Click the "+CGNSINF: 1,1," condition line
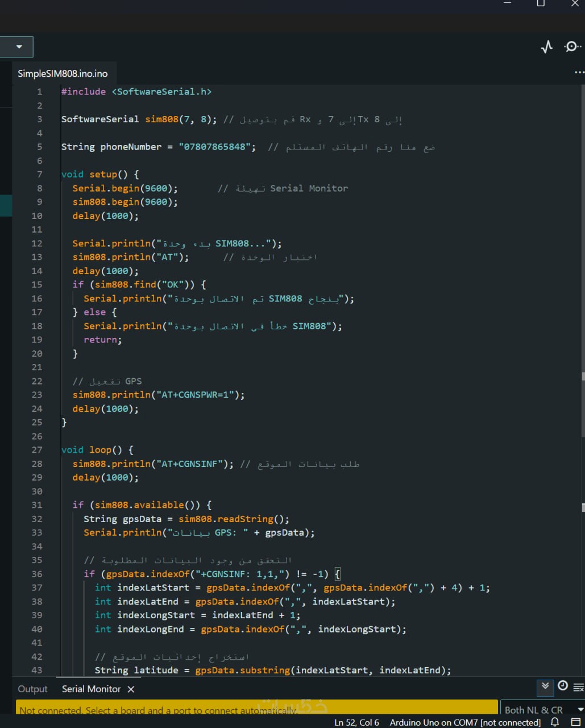Image resolution: width=585 pixels, height=728 pixels. (212, 574)
